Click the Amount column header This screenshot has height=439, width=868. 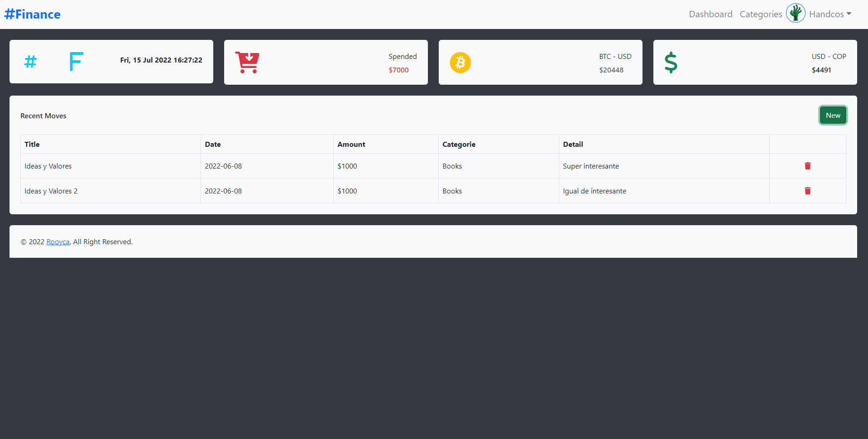[x=351, y=144]
